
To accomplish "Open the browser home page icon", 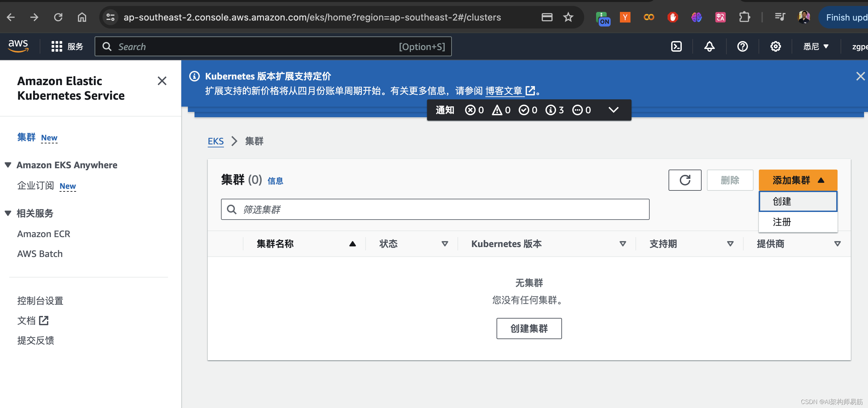I will coord(82,17).
